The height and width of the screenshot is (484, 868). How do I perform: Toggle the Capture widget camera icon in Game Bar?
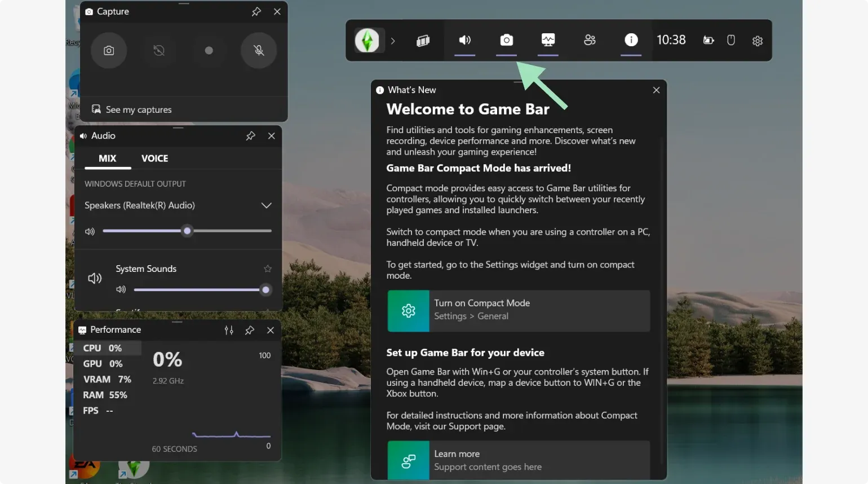(x=507, y=40)
